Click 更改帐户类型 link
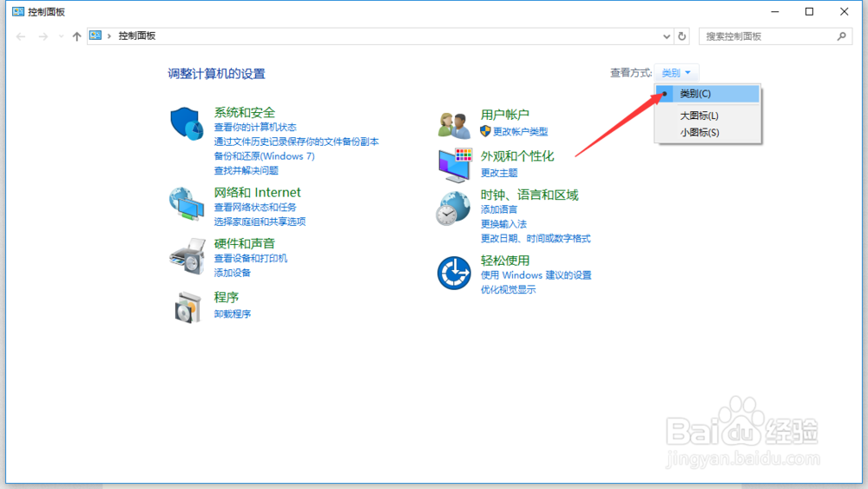868x489 pixels. 520,131
